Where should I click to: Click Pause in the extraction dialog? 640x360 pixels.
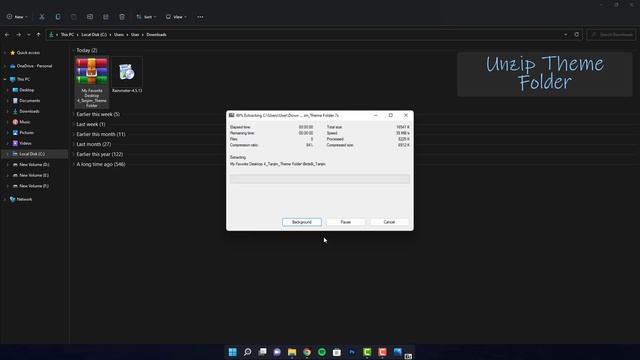coord(346,222)
